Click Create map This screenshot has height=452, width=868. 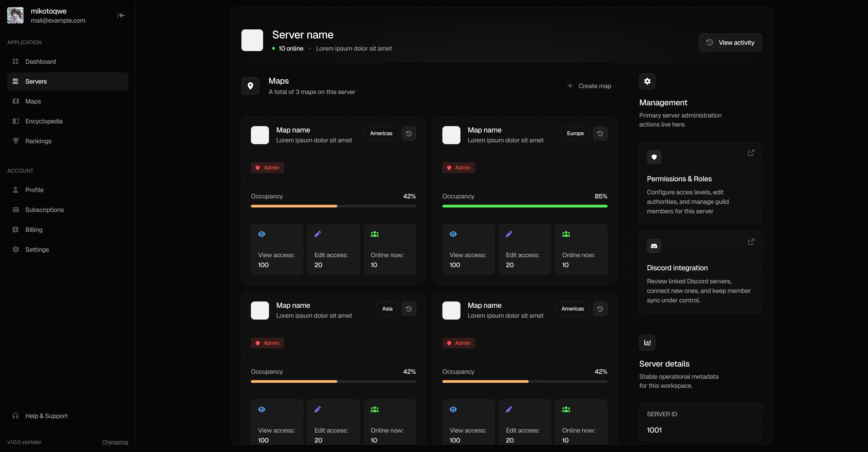pyautogui.click(x=589, y=86)
